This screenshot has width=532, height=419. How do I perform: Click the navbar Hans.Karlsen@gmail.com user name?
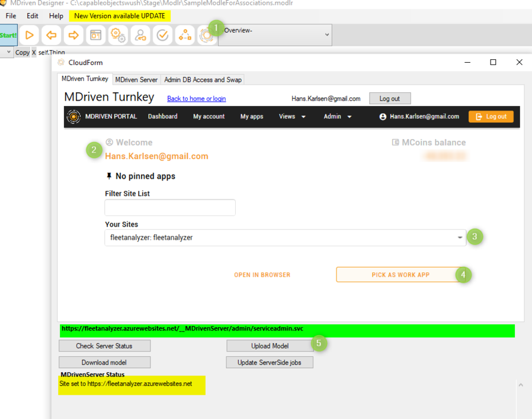(x=424, y=117)
